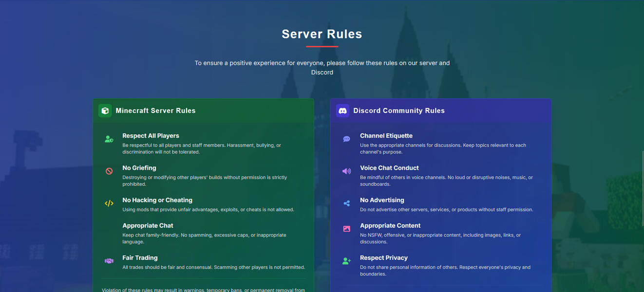Click the No Hacking code icon
The image size is (644, 292).
point(109,203)
